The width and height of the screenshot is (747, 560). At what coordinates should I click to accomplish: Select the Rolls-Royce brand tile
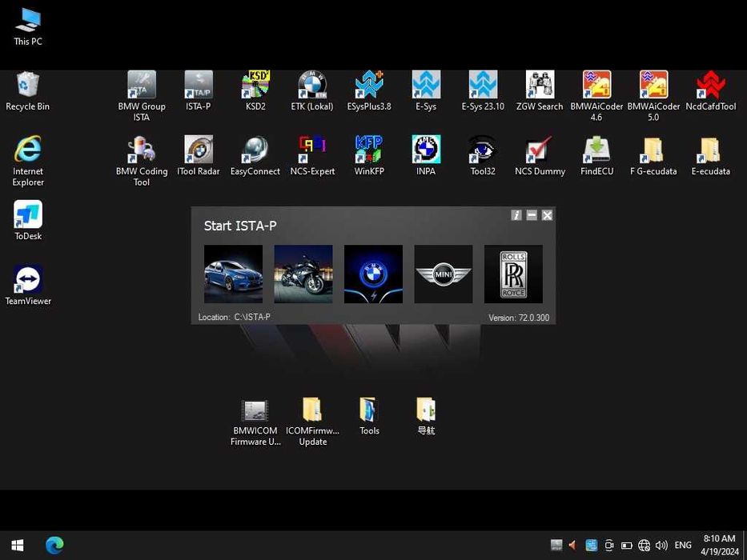(x=513, y=274)
